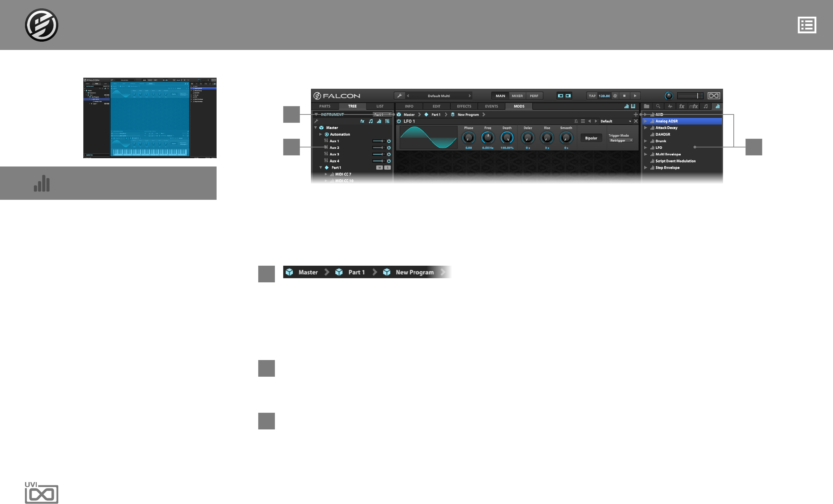Click the wrench icon beside Default Multi
Viewport: 833px width, 504px height.
[399, 96]
